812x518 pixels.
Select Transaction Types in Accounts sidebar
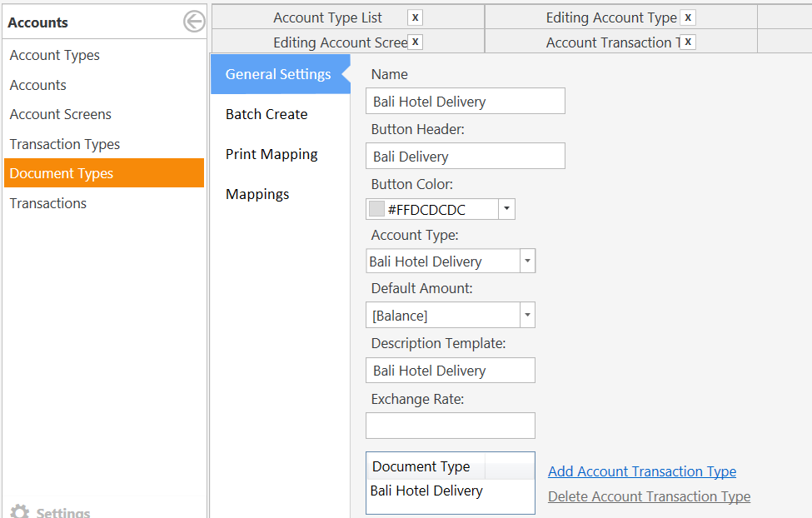click(x=65, y=144)
